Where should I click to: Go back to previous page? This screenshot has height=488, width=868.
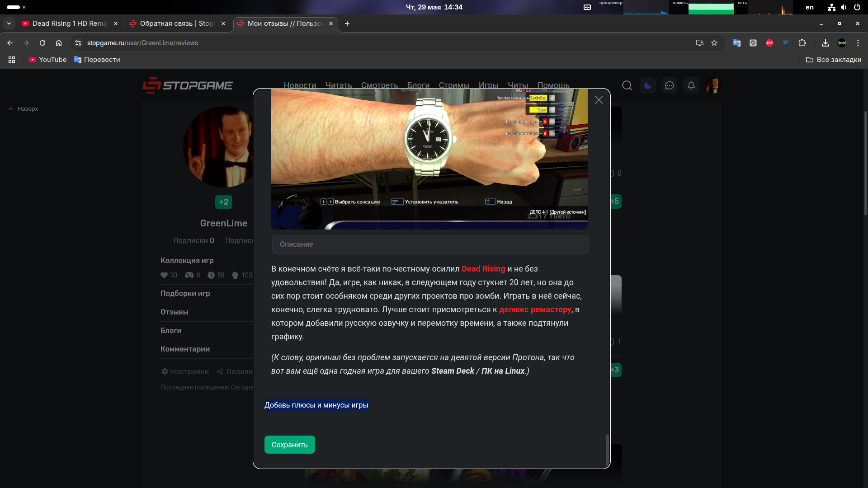[x=10, y=43]
